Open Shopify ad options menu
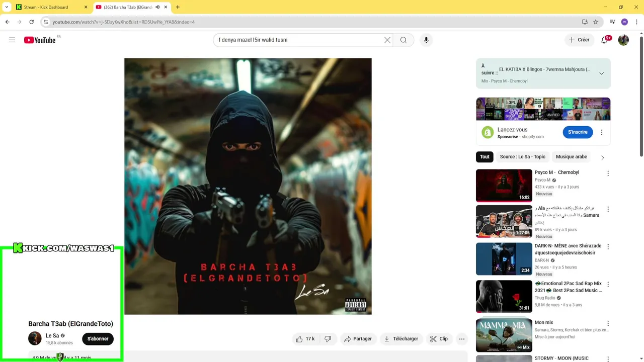Image resolution: width=644 pixels, height=362 pixels. (601, 132)
